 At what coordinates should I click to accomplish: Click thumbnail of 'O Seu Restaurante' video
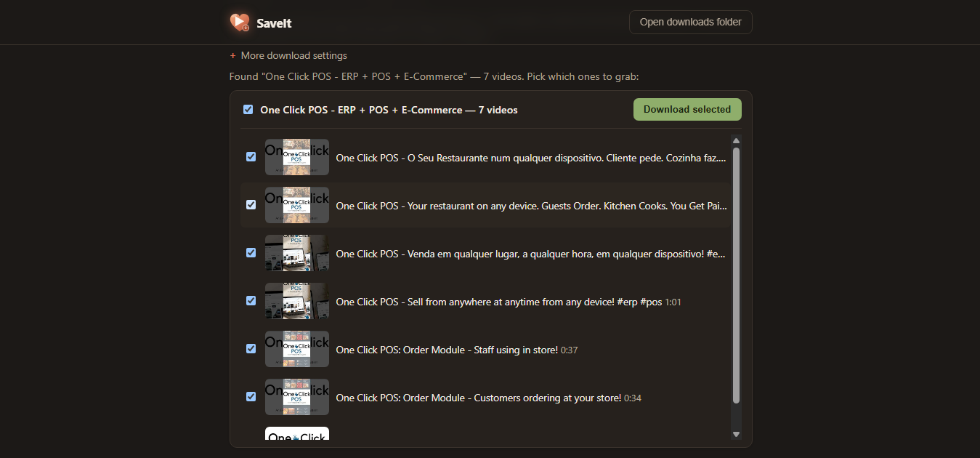pos(297,157)
